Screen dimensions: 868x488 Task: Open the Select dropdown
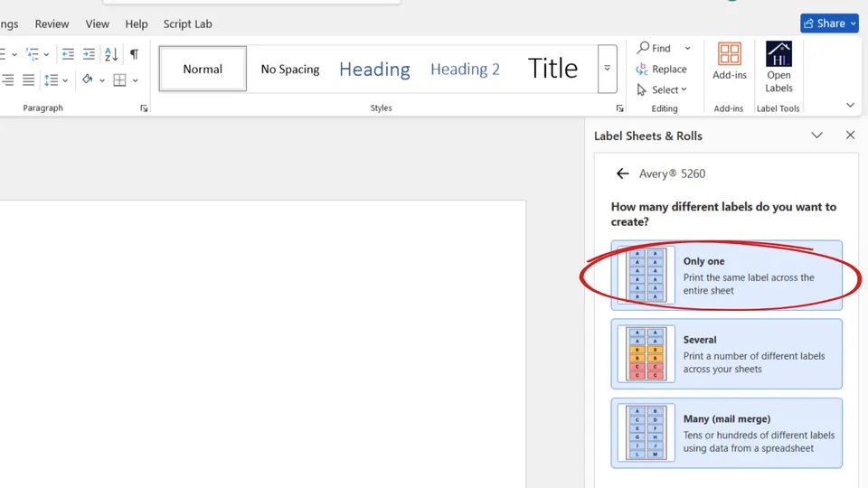(662, 89)
